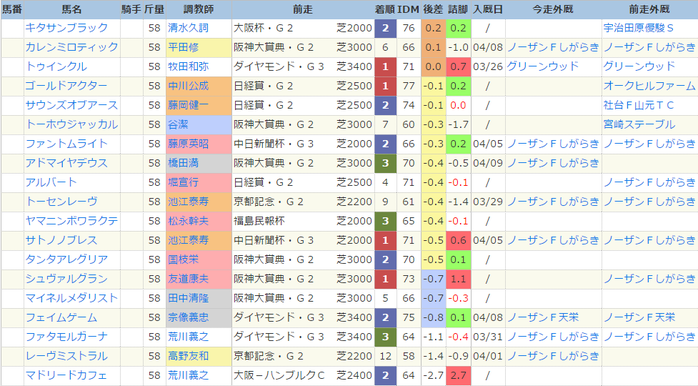This screenshot has width=698, height=386.
Task: Open horse link アドマイヤデウス
Action: pyautogui.click(x=66, y=163)
